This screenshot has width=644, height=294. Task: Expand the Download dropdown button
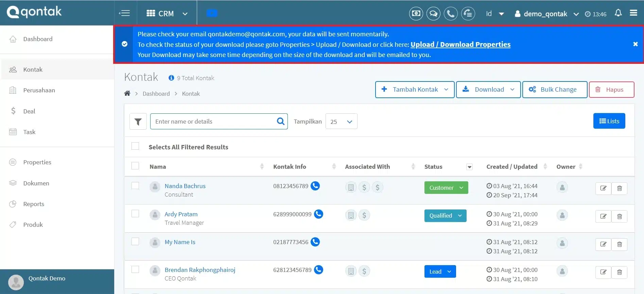point(488,90)
